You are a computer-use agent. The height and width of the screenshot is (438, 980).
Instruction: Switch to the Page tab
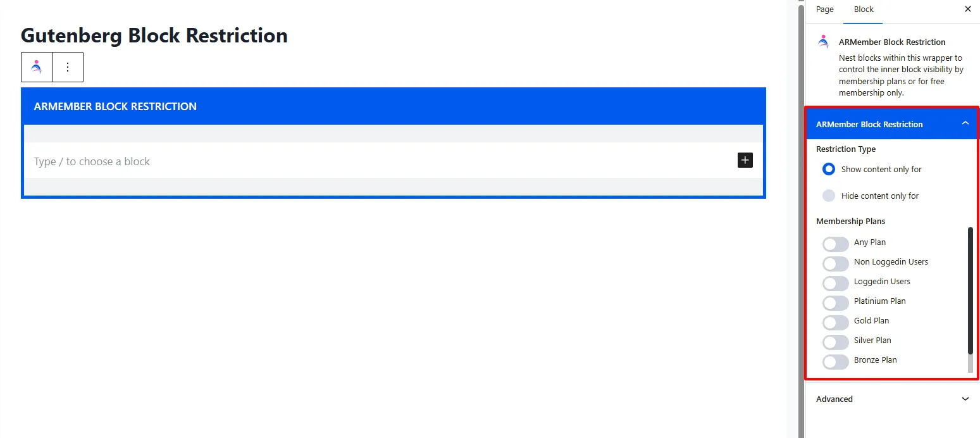point(824,9)
